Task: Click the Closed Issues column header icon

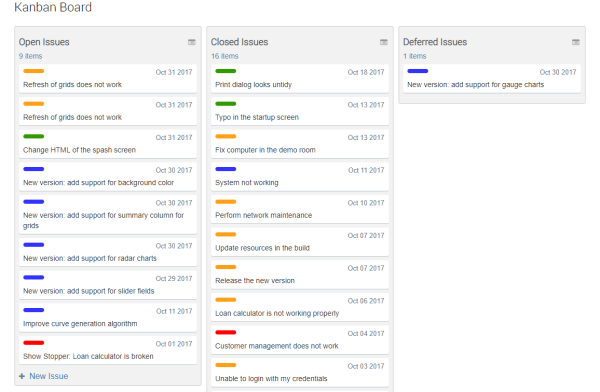Action: click(384, 42)
